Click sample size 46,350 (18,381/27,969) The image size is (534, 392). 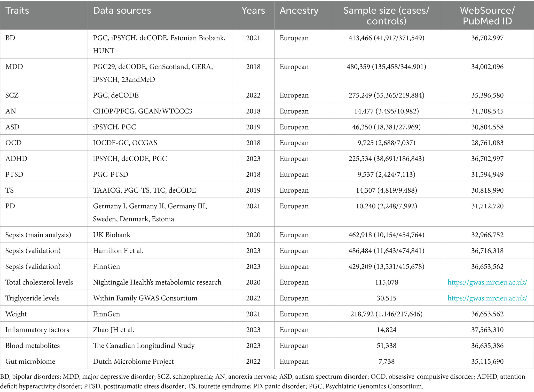[x=387, y=127]
